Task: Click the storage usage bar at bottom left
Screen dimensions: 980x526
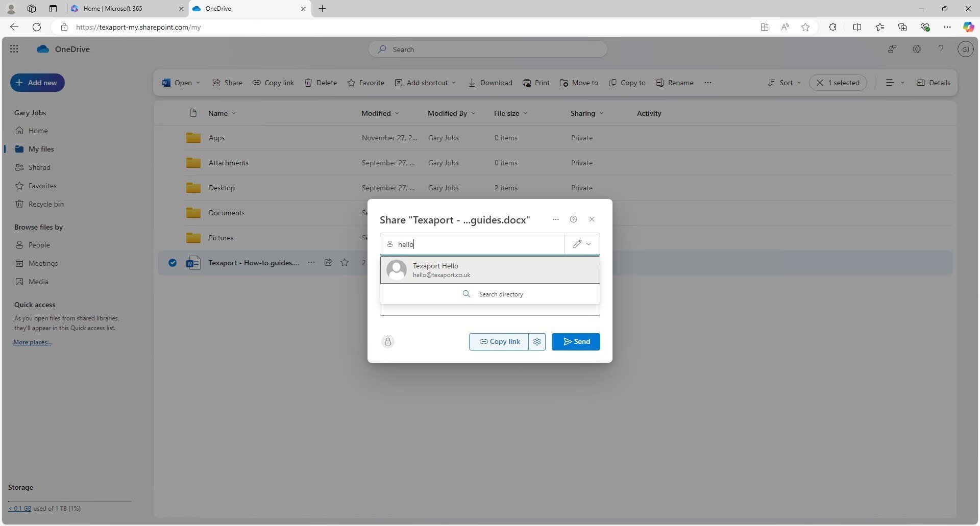Action: (x=69, y=500)
